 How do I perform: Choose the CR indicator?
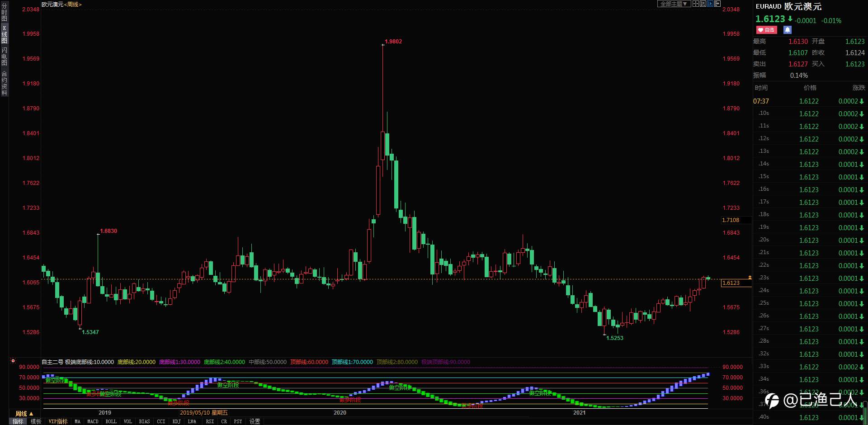(x=224, y=421)
